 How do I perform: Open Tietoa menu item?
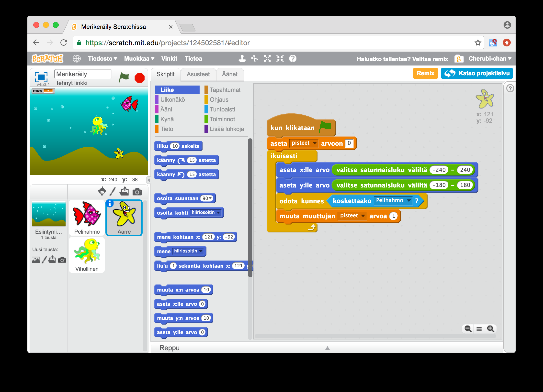193,59
